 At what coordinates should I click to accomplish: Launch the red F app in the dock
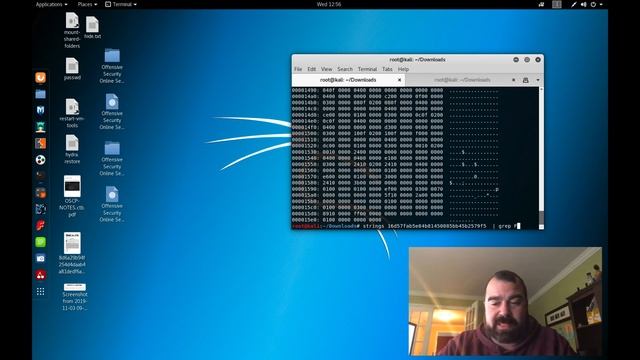pos(40,225)
